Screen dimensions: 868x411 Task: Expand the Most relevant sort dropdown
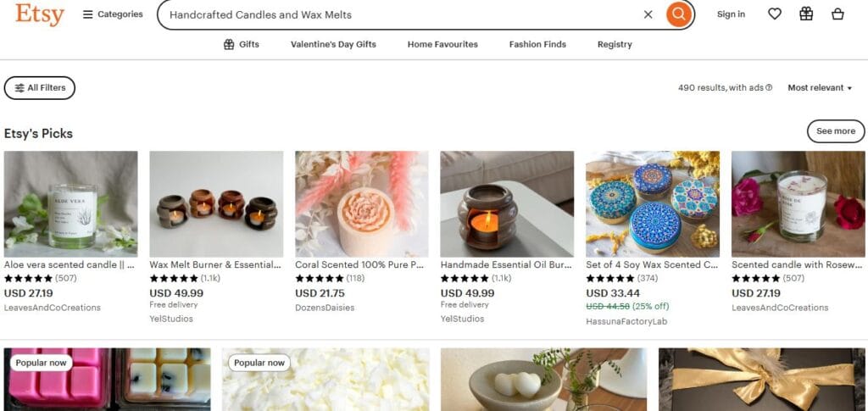[x=820, y=88]
